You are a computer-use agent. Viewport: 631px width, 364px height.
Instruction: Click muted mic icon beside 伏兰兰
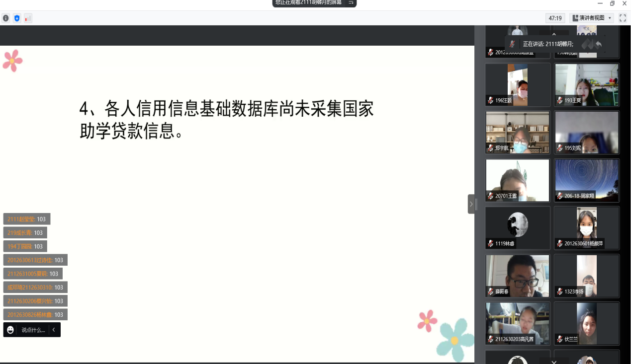[x=560, y=340]
